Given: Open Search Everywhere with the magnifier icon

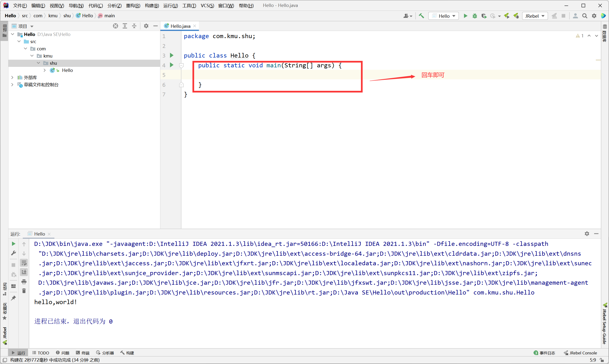Looking at the screenshot, I should click(585, 16).
